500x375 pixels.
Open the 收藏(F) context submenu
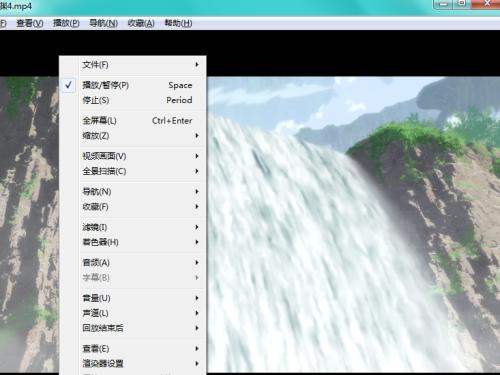click(x=133, y=207)
